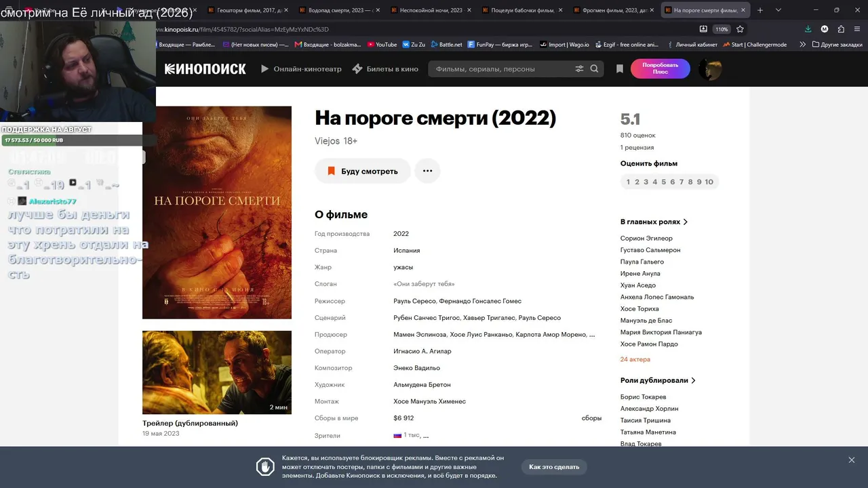This screenshot has height=488, width=868.
Task: Open Билеты в кино in the header
Action: pyautogui.click(x=385, y=69)
